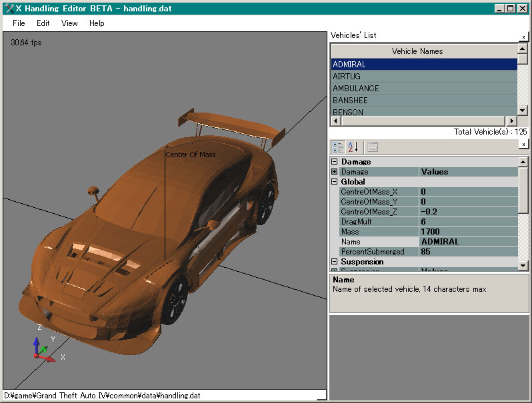The height and width of the screenshot is (403, 532).
Task: Open the File menu
Action: pyautogui.click(x=19, y=23)
